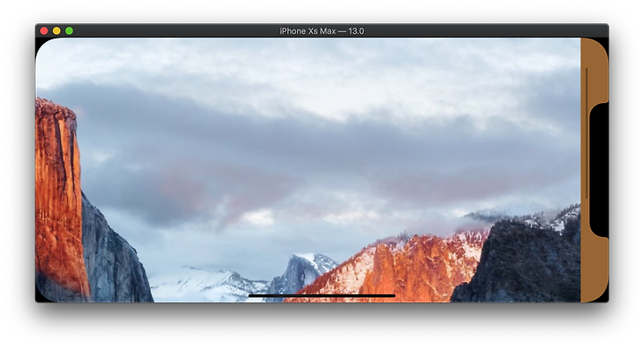Tap the home indicator bar in simulator

[322, 295]
